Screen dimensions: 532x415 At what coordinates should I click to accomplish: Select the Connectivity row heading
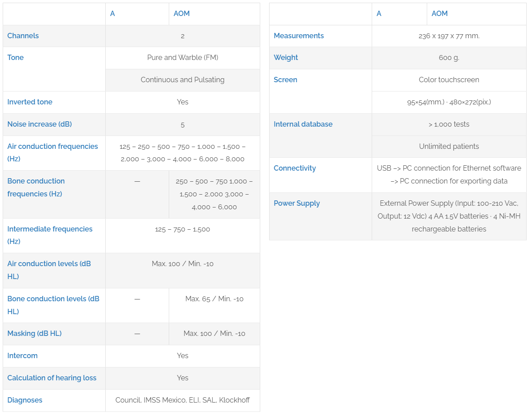click(294, 168)
